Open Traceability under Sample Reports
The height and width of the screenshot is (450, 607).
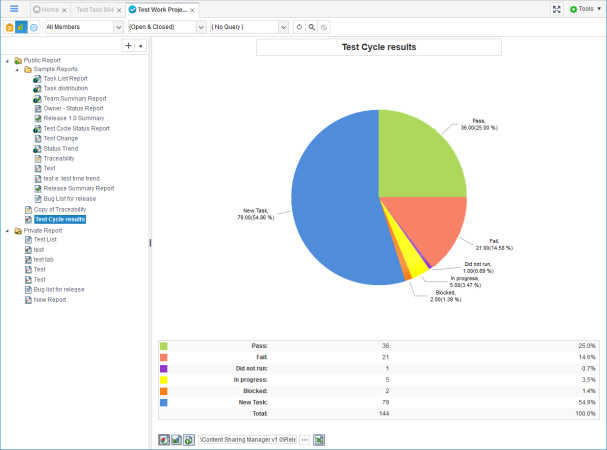58,158
